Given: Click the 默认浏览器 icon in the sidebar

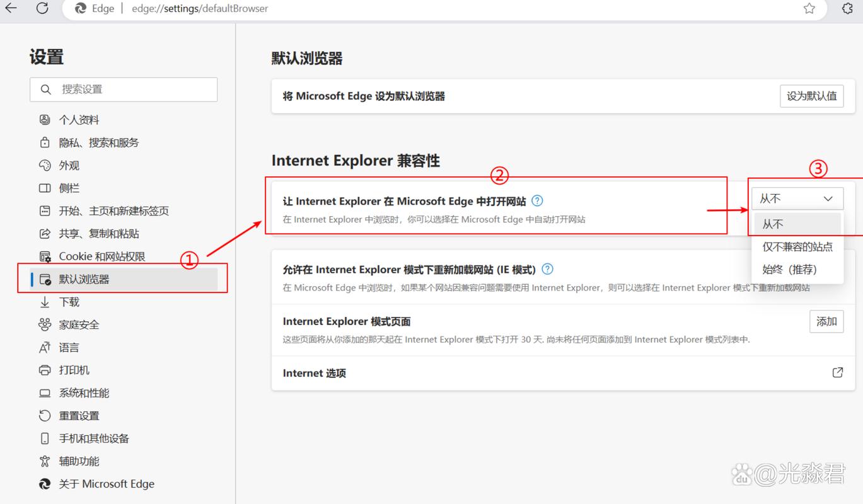Looking at the screenshot, I should click(x=45, y=279).
